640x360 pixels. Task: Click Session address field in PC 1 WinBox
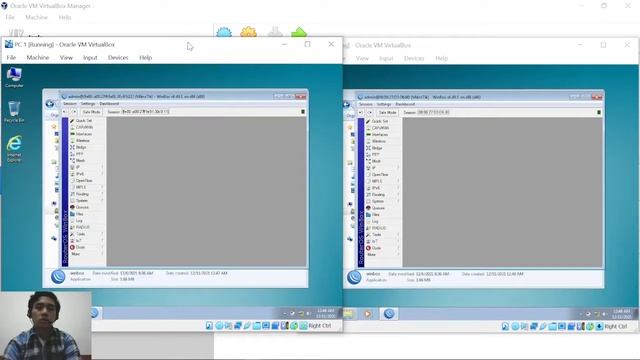pyautogui.click(x=145, y=111)
